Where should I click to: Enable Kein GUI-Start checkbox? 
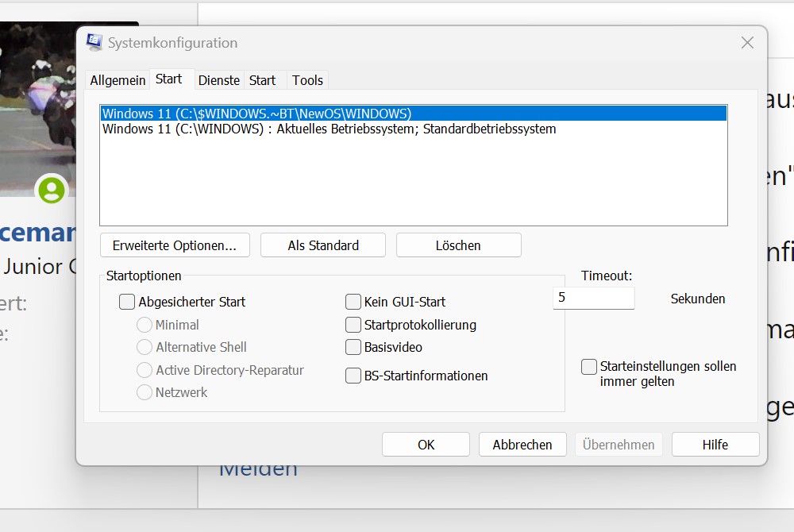[353, 302]
